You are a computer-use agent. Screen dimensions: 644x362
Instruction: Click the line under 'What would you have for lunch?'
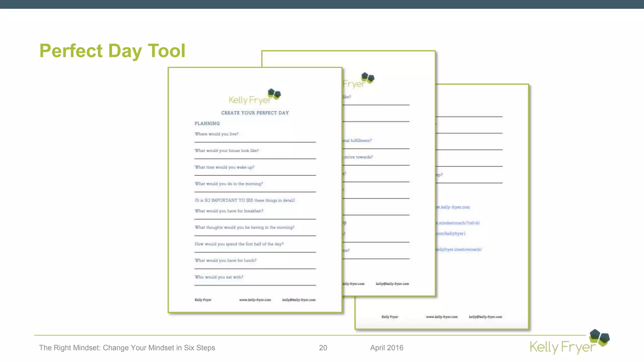[255, 268]
